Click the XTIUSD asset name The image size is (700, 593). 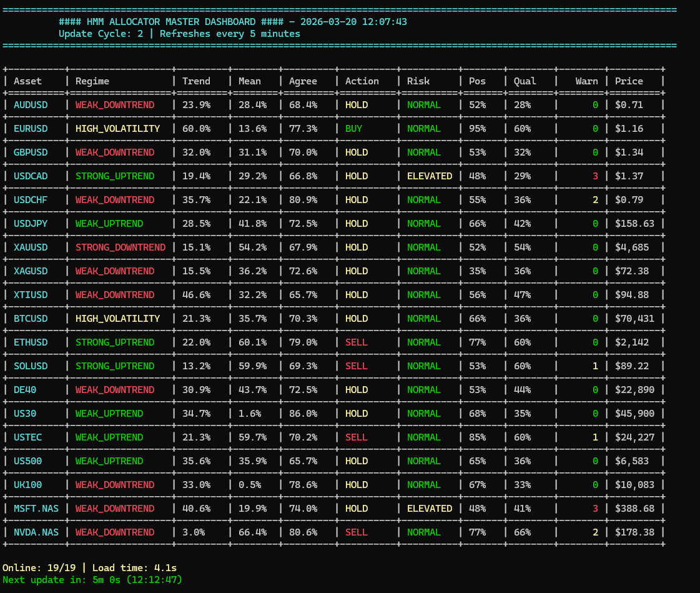pyautogui.click(x=31, y=295)
